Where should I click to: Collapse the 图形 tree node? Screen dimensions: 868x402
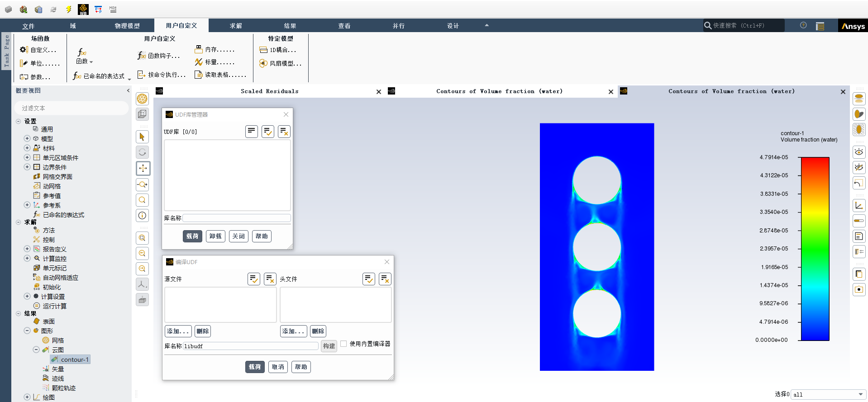coord(27,331)
